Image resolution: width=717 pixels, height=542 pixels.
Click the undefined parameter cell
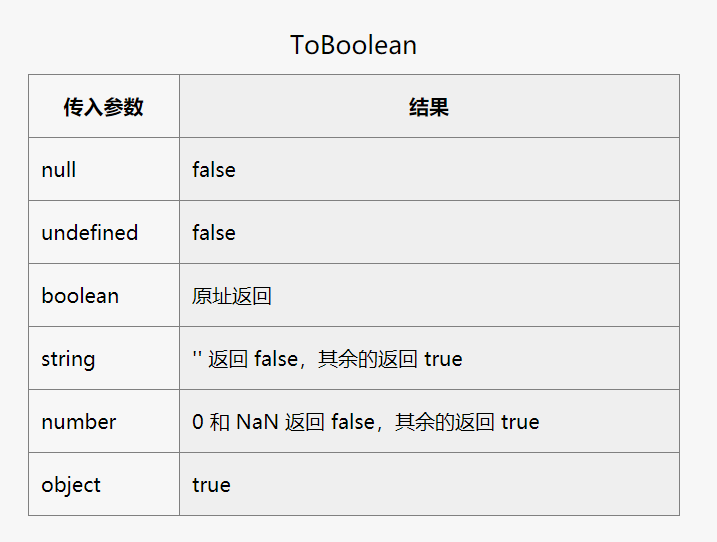pos(104,232)
